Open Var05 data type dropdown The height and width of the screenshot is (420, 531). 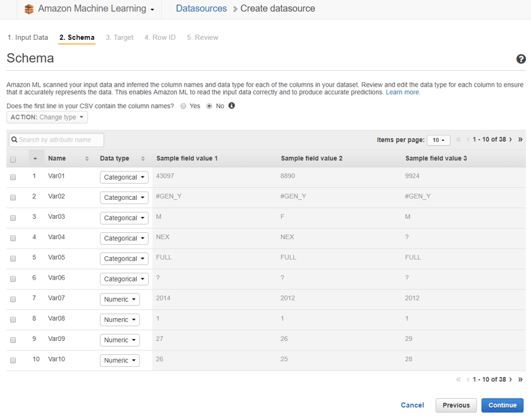pyautogui.click(x=124, y=259)
